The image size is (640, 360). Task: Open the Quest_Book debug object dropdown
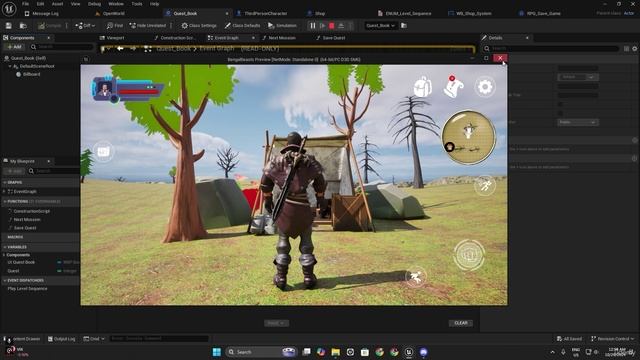pyautogui.click(x=380, y=26)
